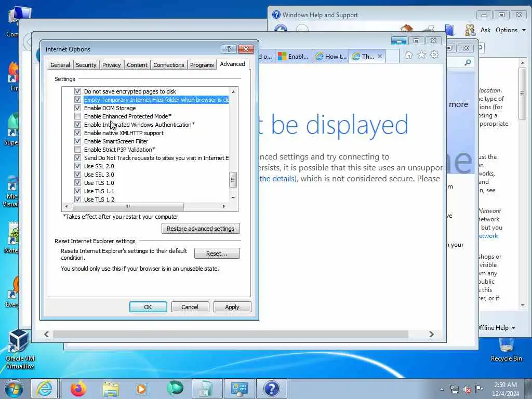The width and height of the screenshot is (532, 399).
Task: Open Internet Explorer Tools gear icon
Action: (434, 55)
